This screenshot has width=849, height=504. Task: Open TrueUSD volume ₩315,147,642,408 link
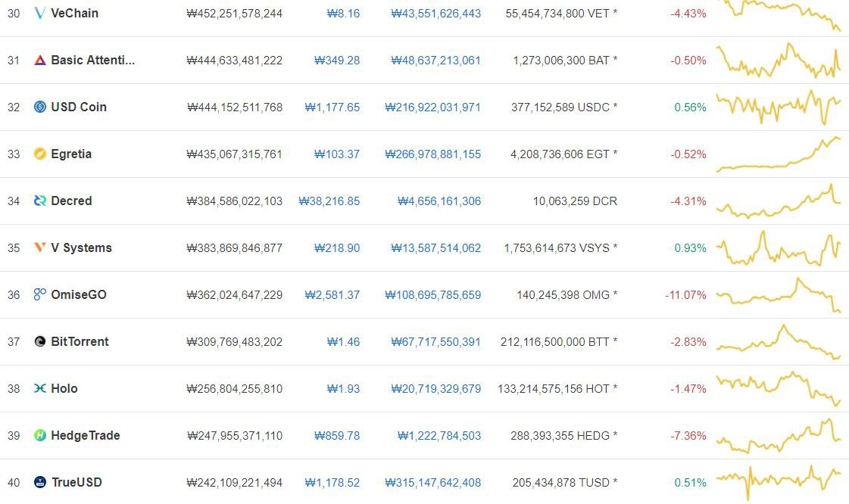[432, 482]
